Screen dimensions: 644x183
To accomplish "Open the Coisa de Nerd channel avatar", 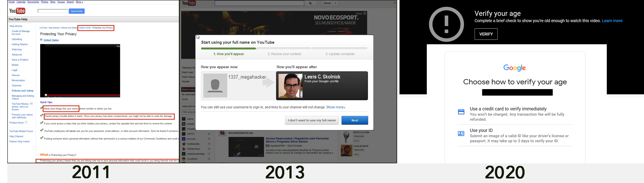I will 346,151.
